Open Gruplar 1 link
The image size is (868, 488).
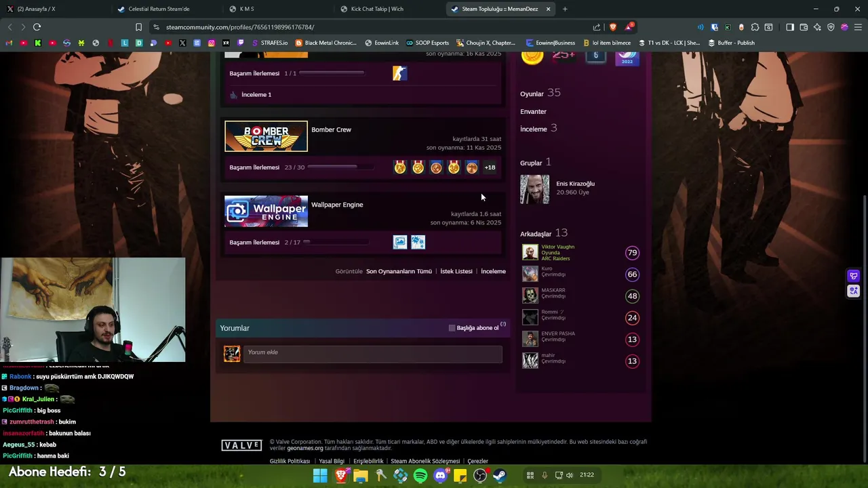[536, 163]
